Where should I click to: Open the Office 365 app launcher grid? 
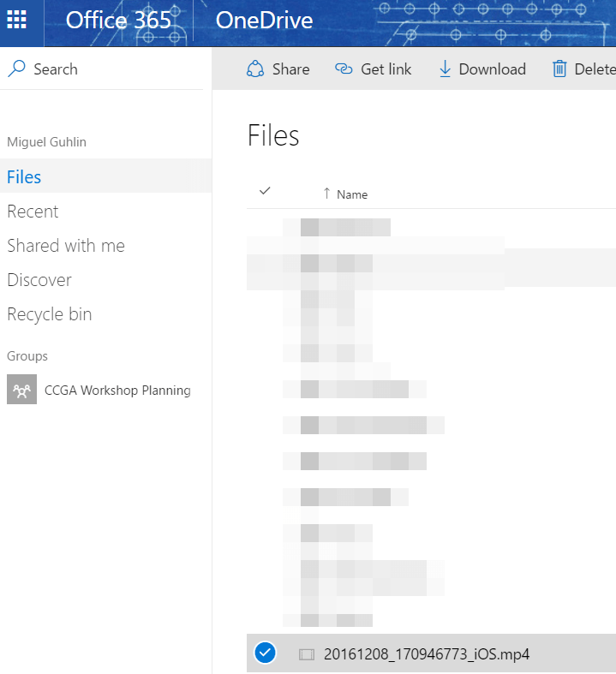click(17, 20)
